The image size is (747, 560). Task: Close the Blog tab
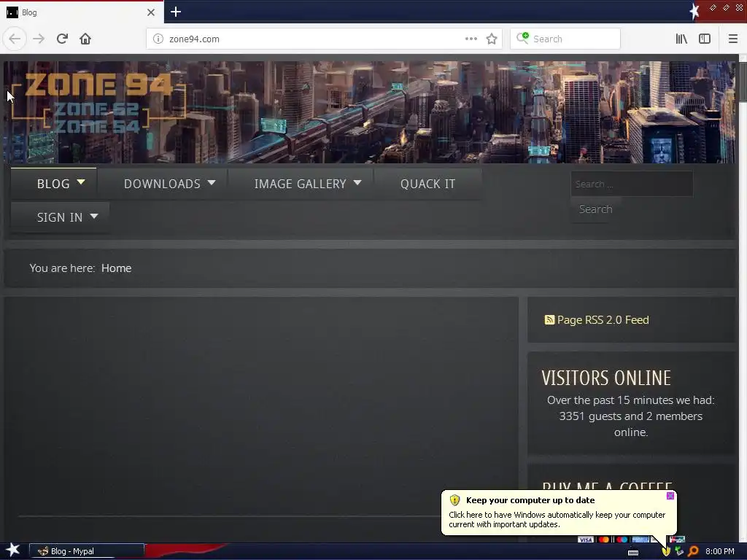pos(150,12)
